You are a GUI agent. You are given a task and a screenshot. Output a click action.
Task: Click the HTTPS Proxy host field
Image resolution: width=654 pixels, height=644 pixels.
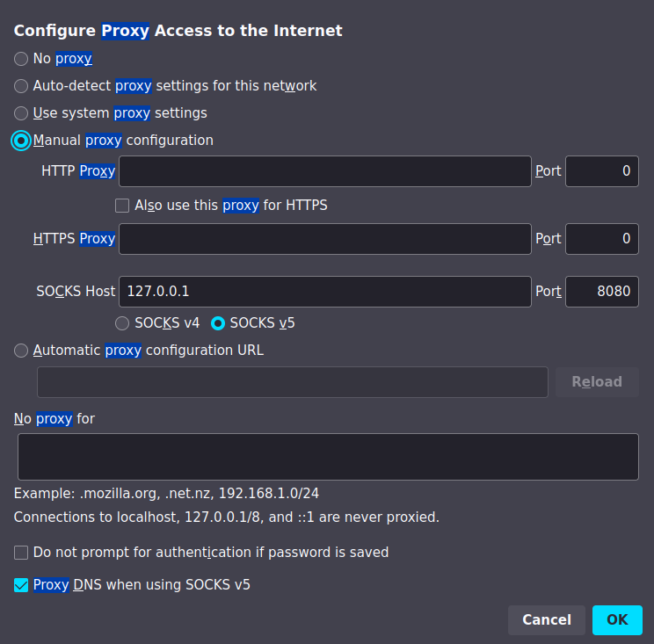(324, 239)
